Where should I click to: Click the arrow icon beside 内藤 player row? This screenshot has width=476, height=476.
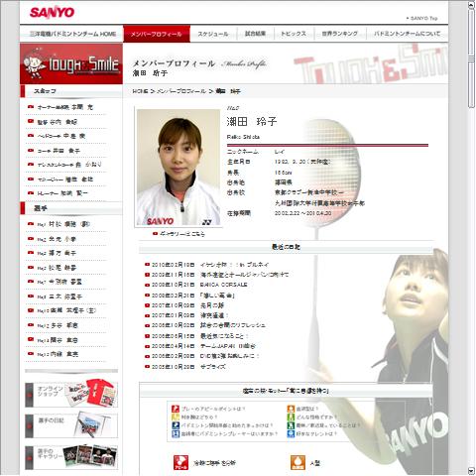[31, 354]
